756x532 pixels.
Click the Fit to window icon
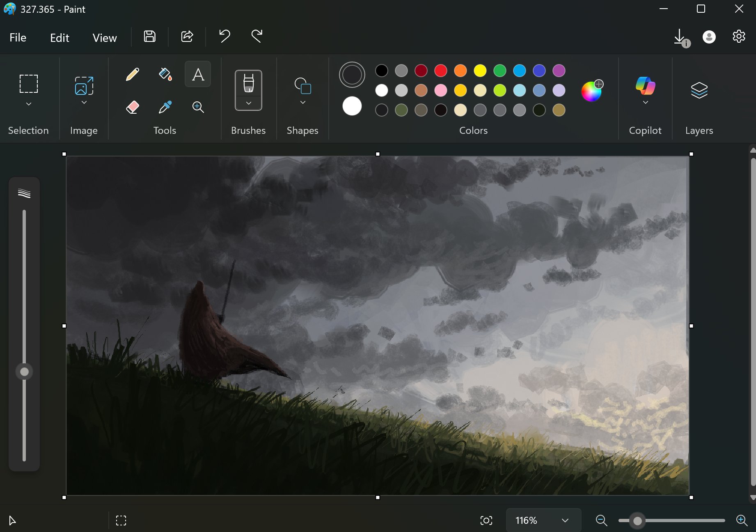pos(486,521)
